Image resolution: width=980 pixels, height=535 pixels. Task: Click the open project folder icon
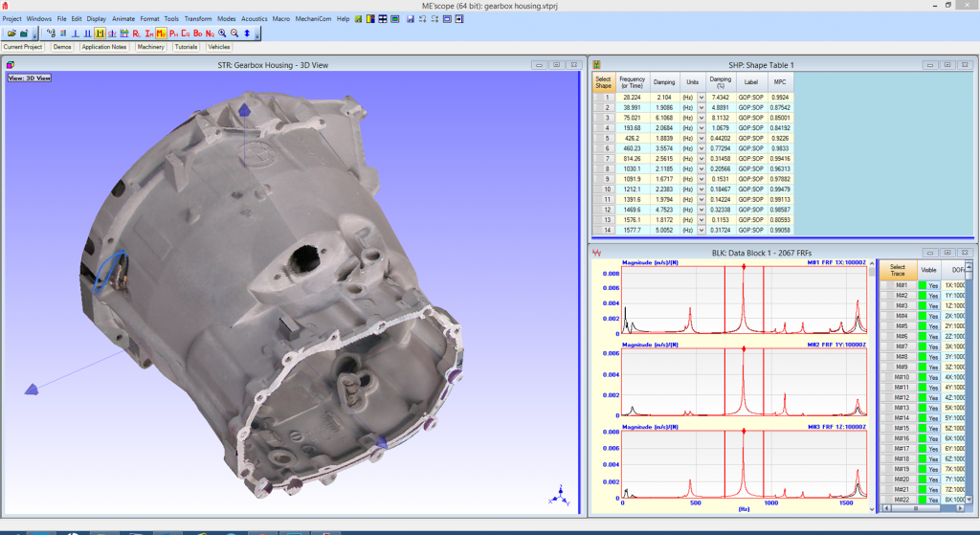[11, 33]
